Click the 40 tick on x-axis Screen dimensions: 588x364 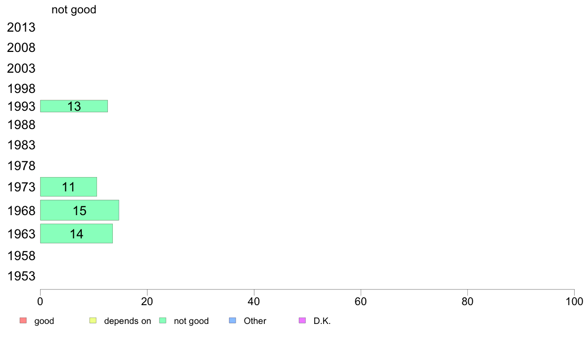pyautogui.click(x=254, y=301)
